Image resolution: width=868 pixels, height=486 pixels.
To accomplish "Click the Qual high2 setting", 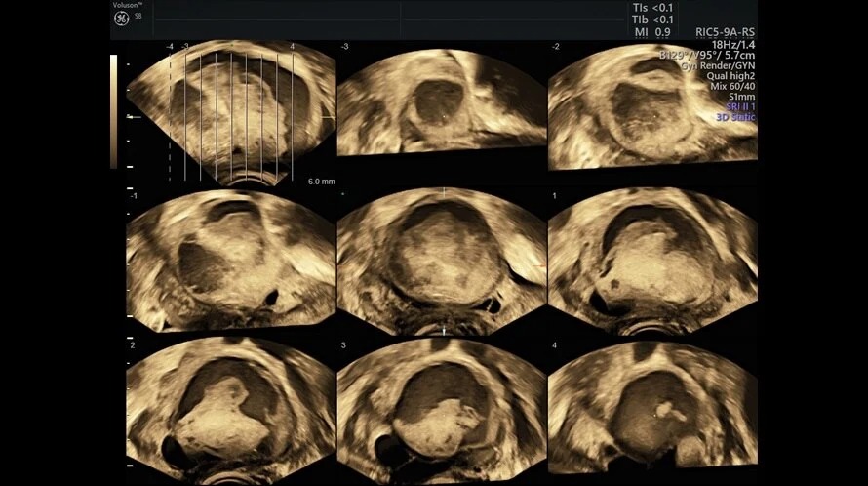I will click(x=730, y=76).
